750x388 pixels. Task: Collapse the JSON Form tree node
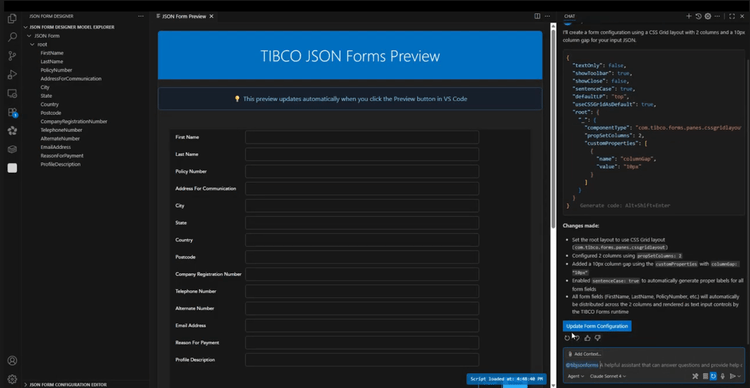tap(29, 36)
